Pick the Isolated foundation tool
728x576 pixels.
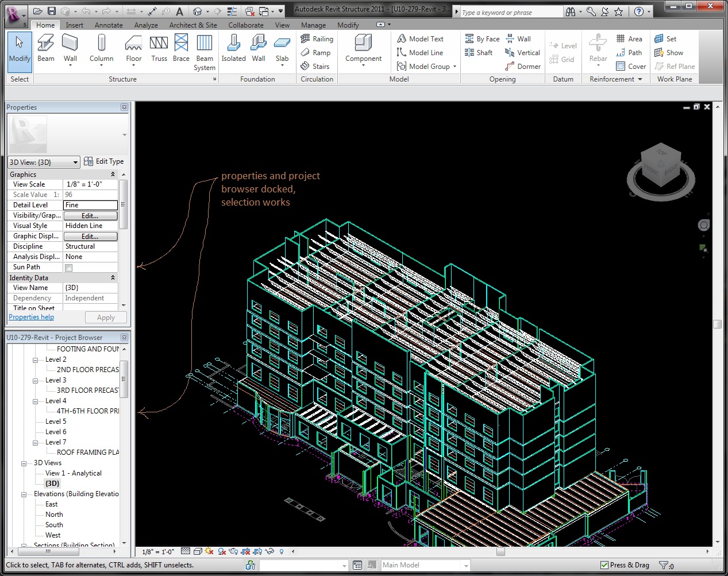(233, 48)
